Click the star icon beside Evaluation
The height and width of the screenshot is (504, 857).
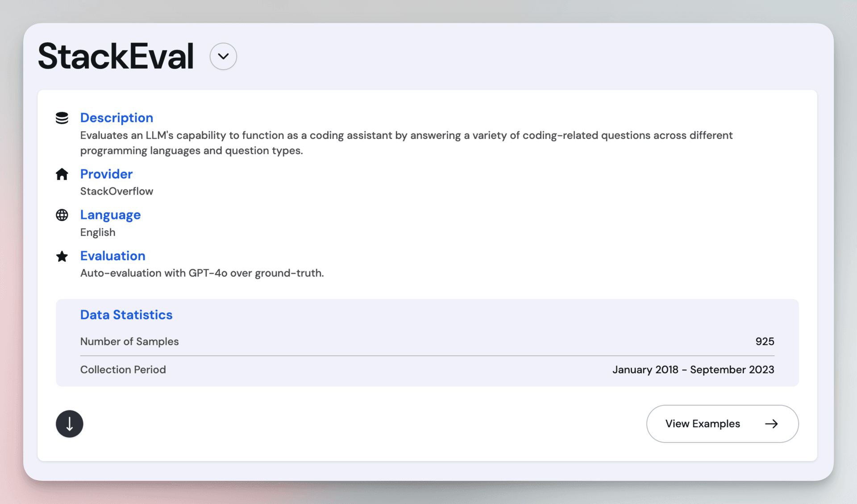click(62, 256)
